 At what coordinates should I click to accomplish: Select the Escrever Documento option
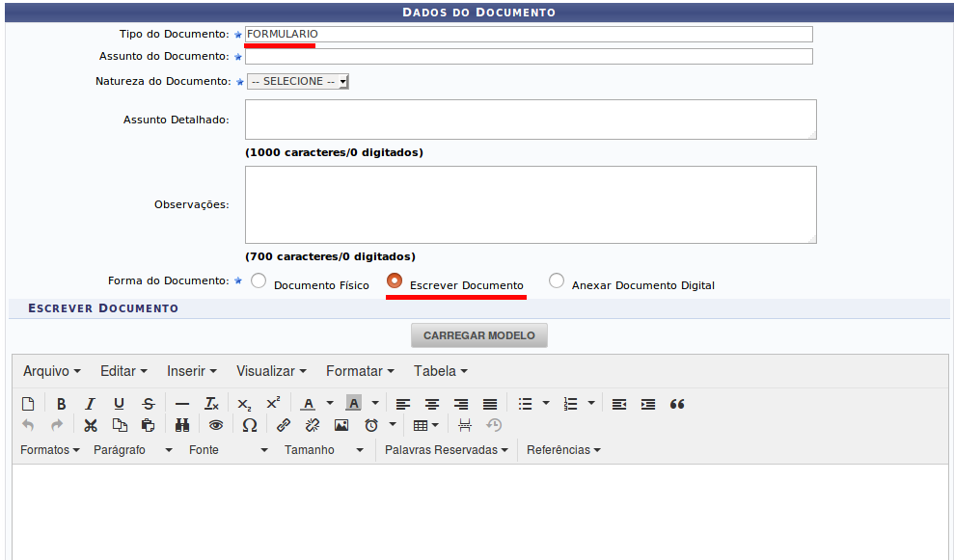[394, 280]
